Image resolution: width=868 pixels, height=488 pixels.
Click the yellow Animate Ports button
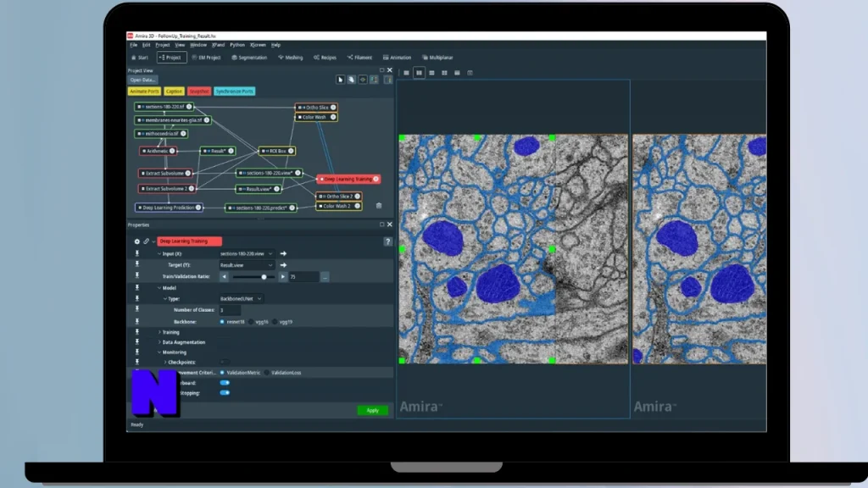[144, 91]
